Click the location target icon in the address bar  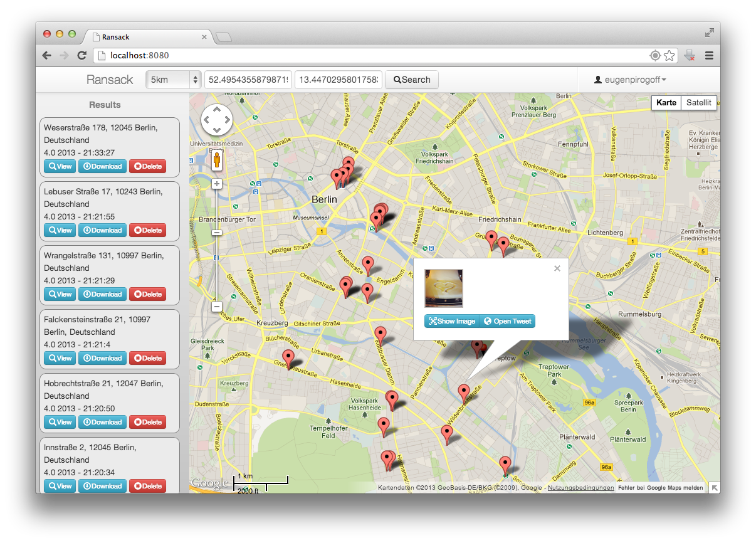[655, 55]
